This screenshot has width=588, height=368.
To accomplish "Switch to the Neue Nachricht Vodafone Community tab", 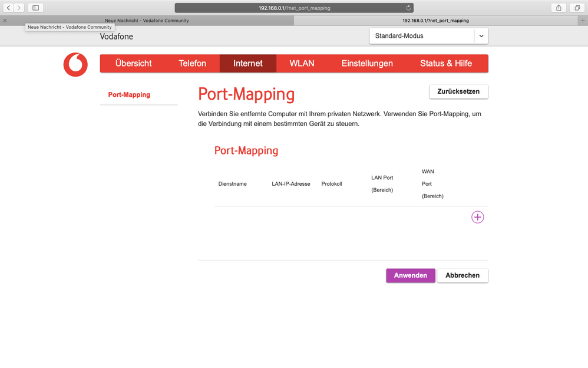I will pyautogui.click(x=147, y=21).
